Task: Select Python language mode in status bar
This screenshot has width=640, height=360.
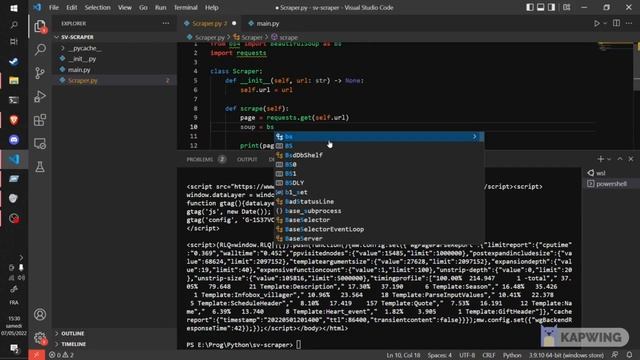Action: pyautogui.click(x=512, y=355)
